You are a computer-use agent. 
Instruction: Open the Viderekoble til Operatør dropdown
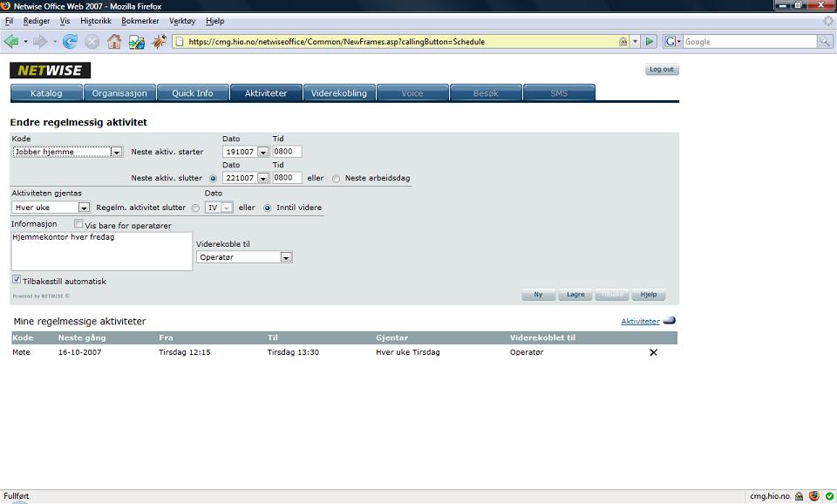[x=244, y=257]
